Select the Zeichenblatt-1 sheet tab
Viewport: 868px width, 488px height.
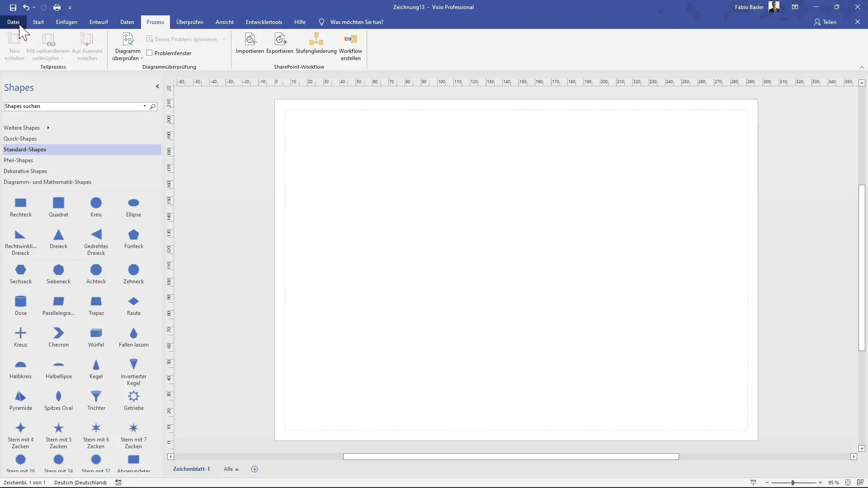(192, 469)
